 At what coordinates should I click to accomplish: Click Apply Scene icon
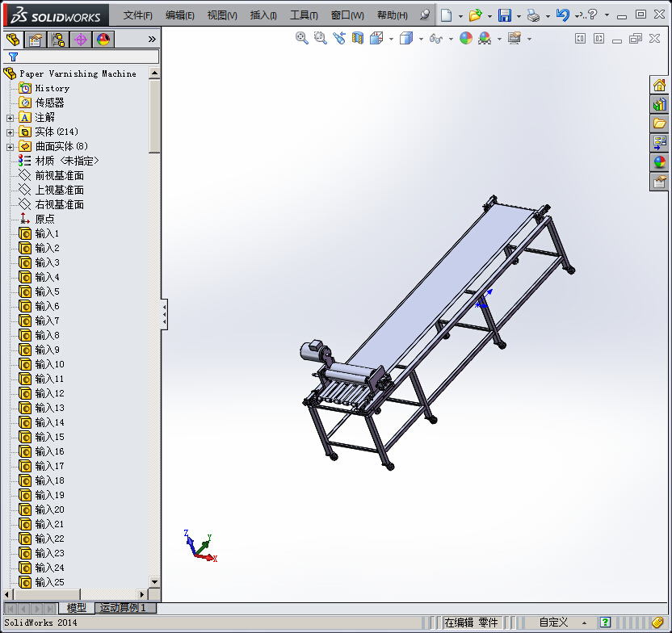tap(485, 38)
